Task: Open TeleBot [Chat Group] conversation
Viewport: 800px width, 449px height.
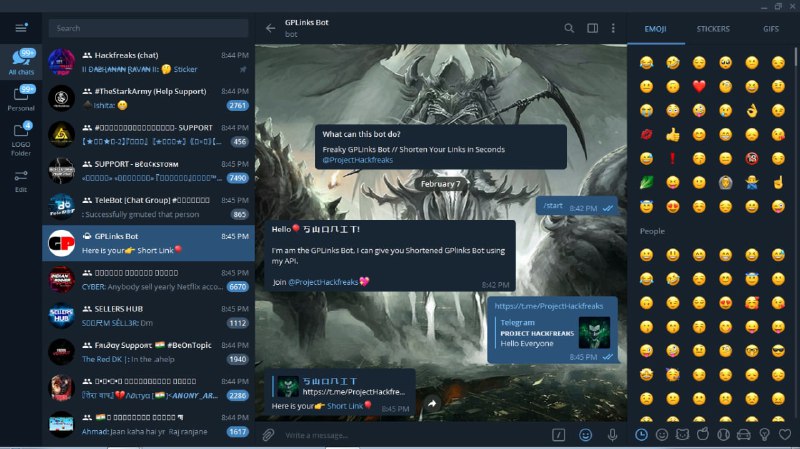Action: (x=148, y=207)
